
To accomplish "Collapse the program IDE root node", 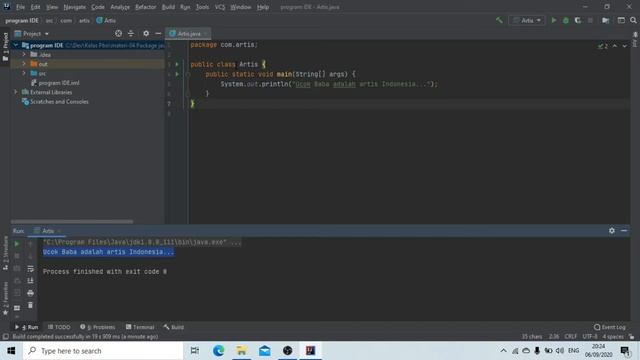I will point(16,45).
